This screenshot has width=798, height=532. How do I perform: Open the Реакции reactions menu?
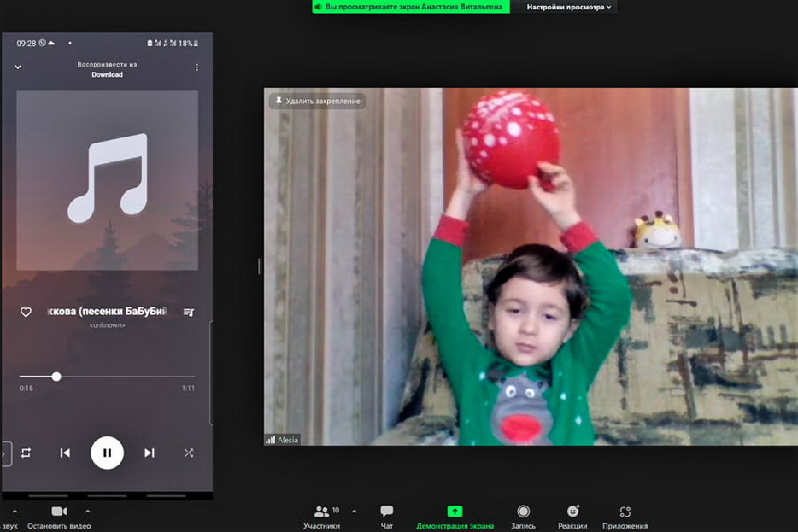(x=572, y=516)
